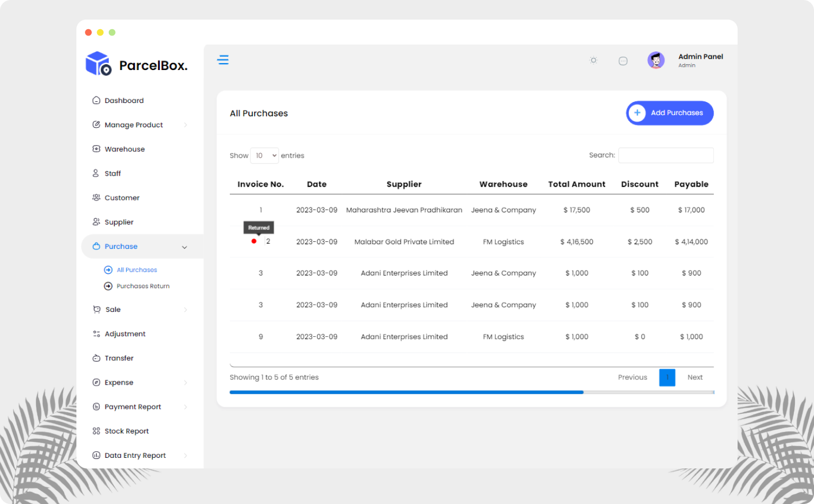Click the Staff icon in the sidebar
The height and width of the screenshot is (504, 814).
point(96,173)
